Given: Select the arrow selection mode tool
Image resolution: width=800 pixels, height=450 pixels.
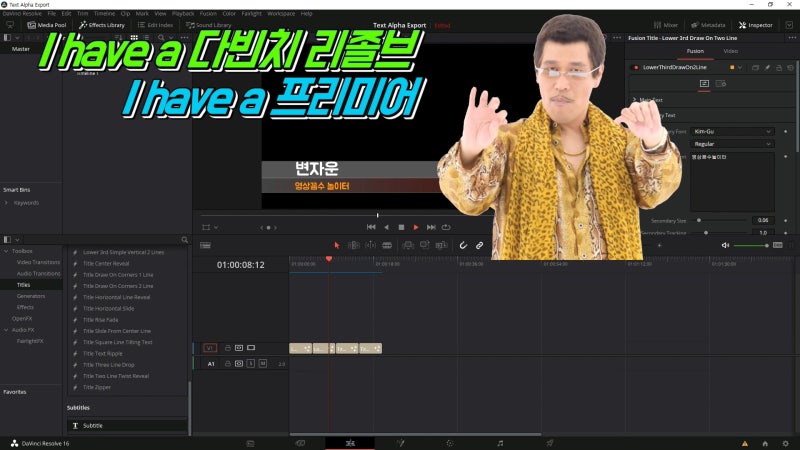Looking at the screenshot, I should tap(337, 245).
